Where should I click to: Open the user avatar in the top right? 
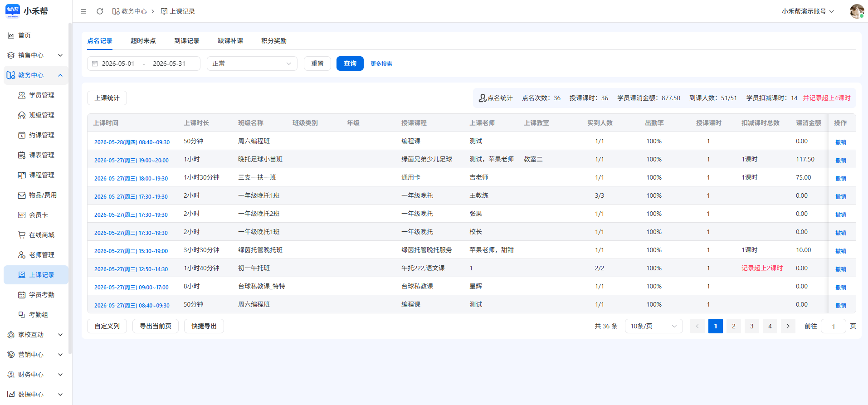857,11
